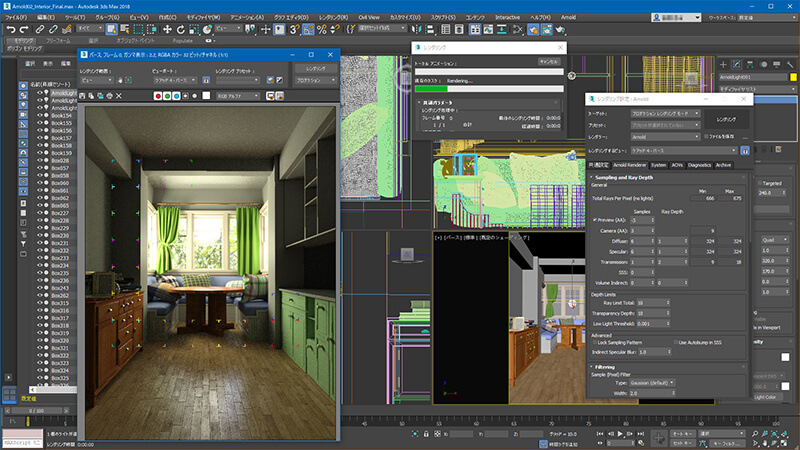Click the Render button in Render Setup
The image size is (800, 450).
(x=726, y=119)
